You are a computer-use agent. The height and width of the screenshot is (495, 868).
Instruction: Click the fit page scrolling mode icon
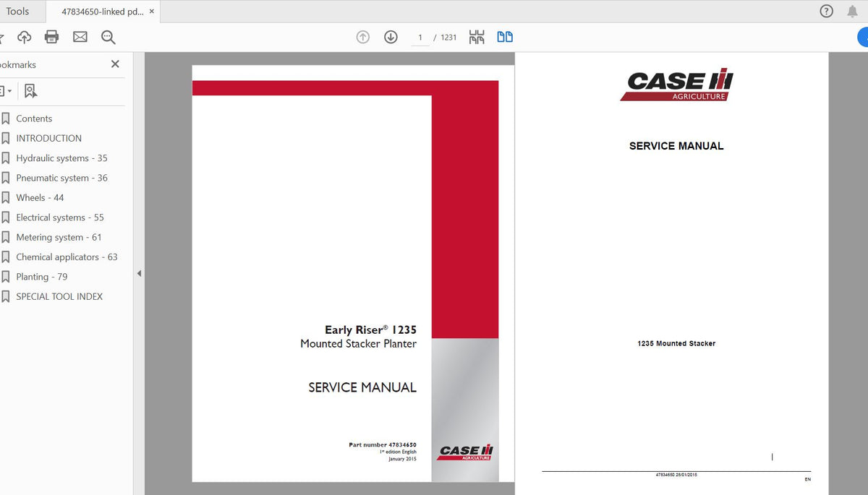click(x=477, y=37)
